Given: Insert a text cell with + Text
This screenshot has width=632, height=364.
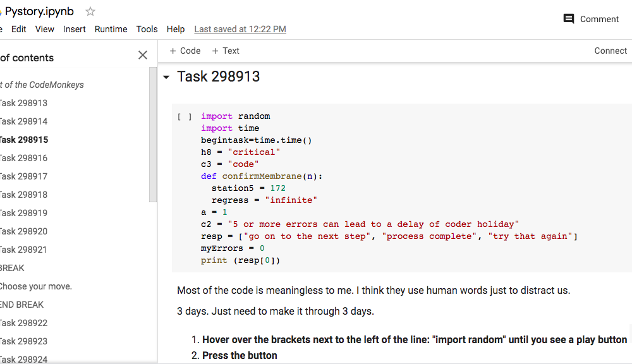Looking at the screenshot, I should [226, 51].
